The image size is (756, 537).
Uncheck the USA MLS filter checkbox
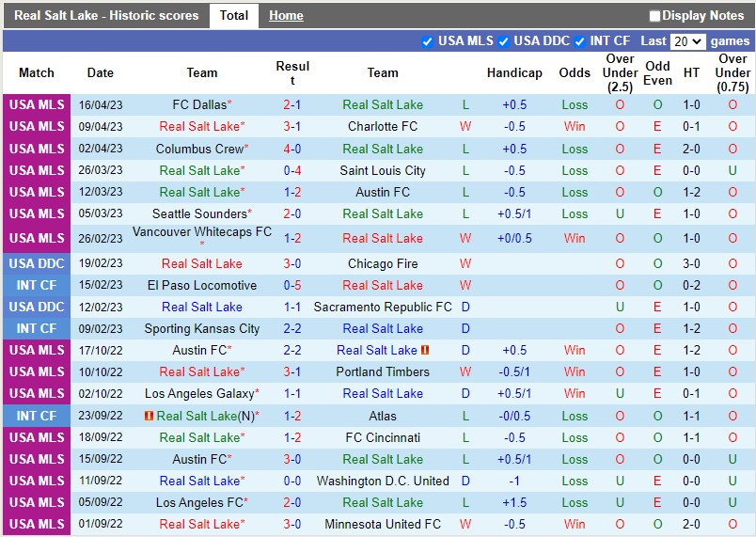click(428, 41)
